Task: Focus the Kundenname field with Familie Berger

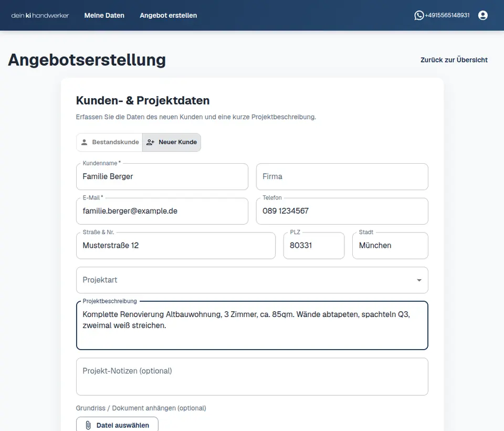Action: (162, 176)
